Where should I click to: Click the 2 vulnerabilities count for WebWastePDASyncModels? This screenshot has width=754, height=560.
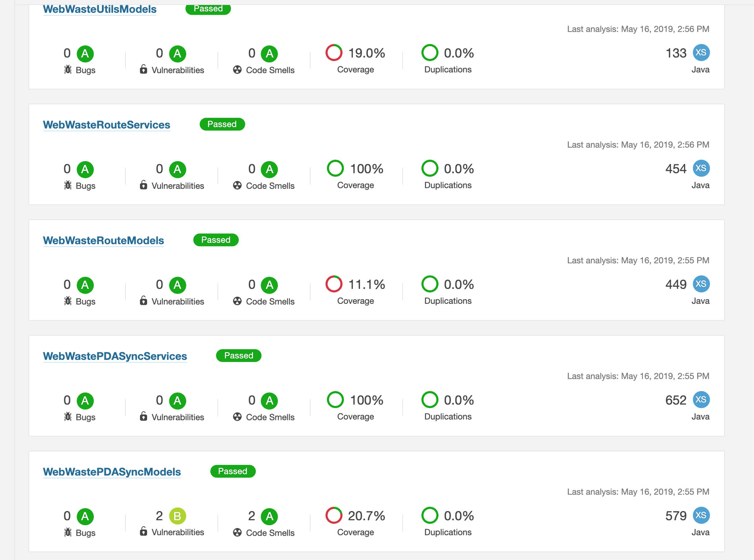pos(159,516)
